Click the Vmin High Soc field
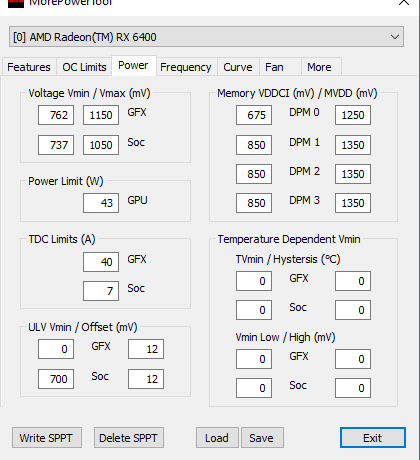The image size is (420, 460). pos(353,388)
